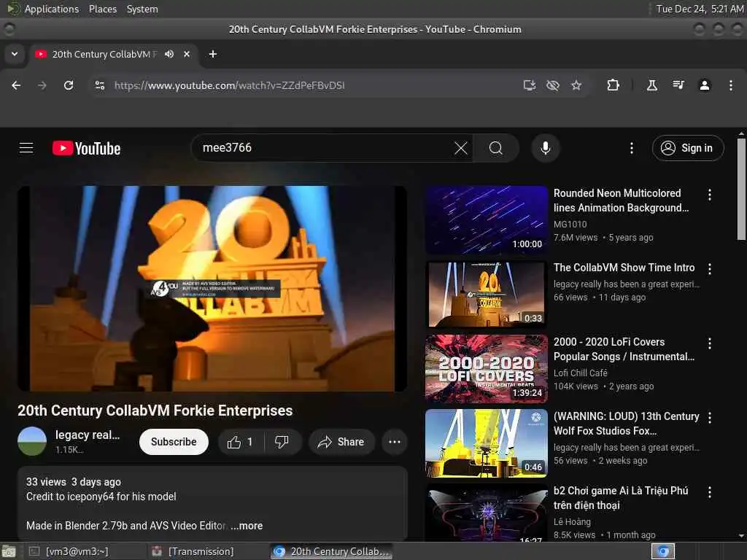Expand the description with ...more
Screen dimensions: 747x560
pos(247,526)
